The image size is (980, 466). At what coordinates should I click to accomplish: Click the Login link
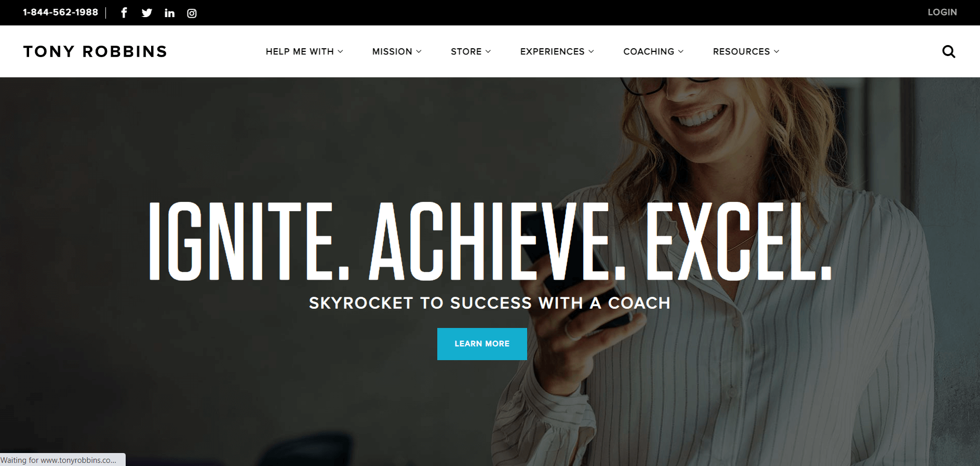point(942,12)
